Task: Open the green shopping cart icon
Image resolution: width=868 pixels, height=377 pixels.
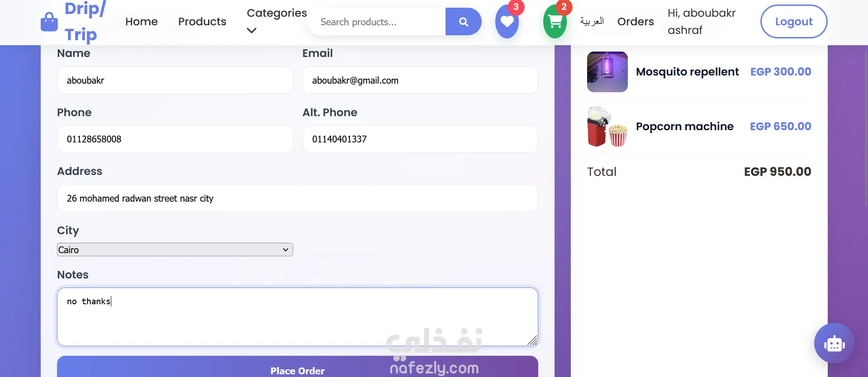Action: click(x=555, y=22)
